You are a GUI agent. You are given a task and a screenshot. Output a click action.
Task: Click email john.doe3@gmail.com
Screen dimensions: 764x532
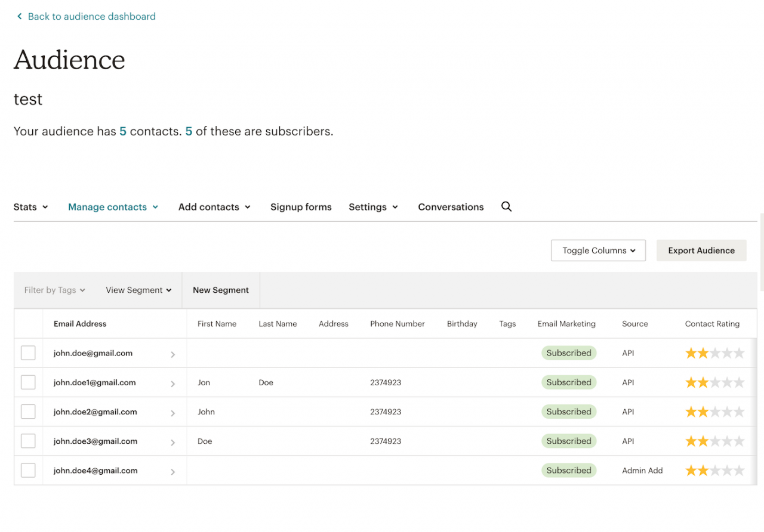(x=95, y=441)
